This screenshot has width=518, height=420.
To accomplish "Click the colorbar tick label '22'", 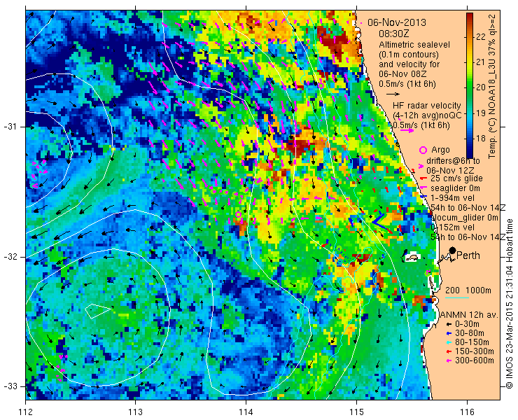I will (481, 36).
